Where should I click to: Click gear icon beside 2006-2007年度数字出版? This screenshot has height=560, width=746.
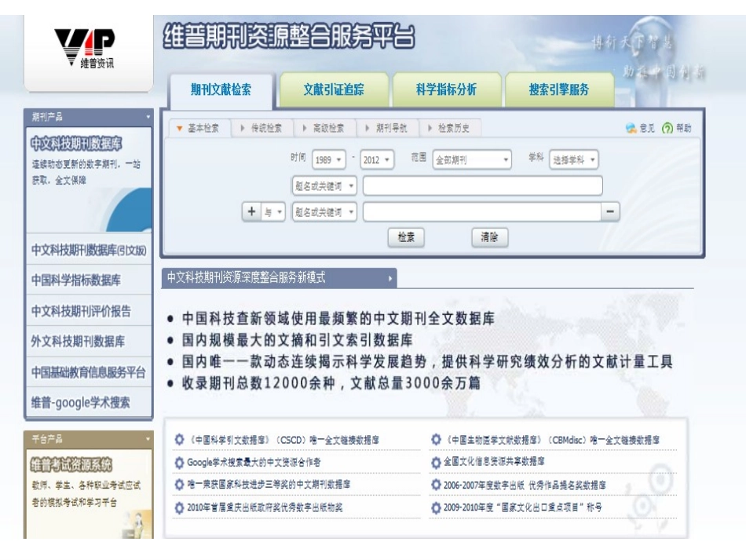click(436, 485)
